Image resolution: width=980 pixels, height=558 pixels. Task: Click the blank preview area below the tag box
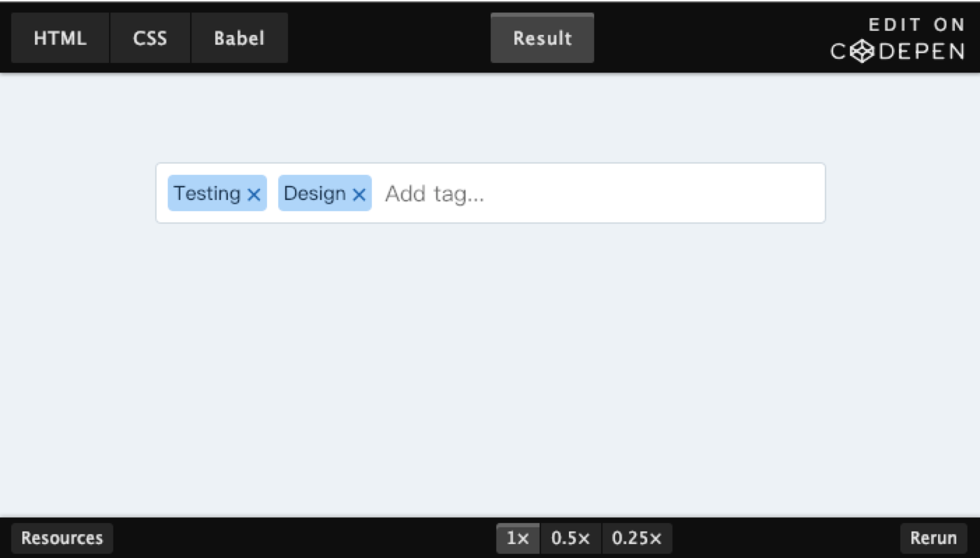(x=489, y=371)
